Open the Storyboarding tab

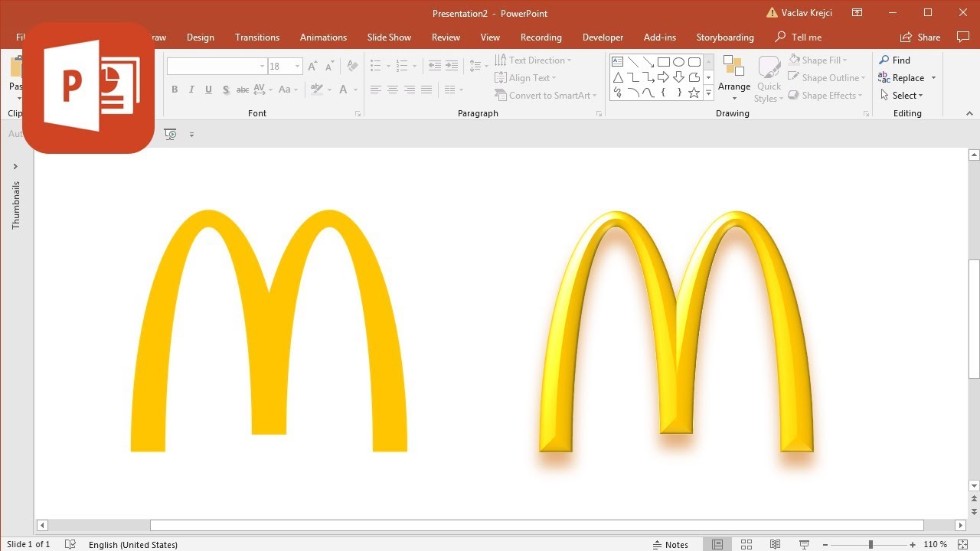point(725,37)
